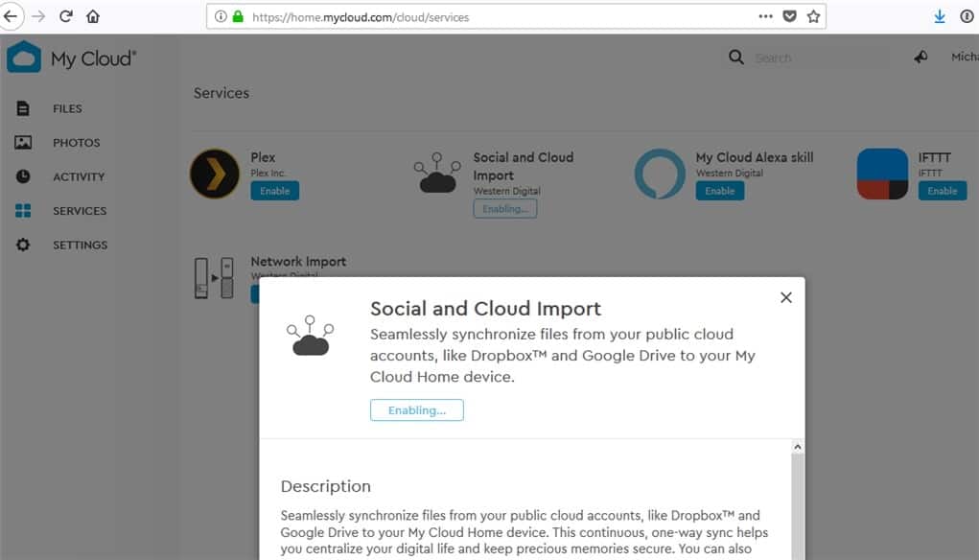Focus the My Cloud search field
This screenshot has height=560, width=979.
(821, 58)
